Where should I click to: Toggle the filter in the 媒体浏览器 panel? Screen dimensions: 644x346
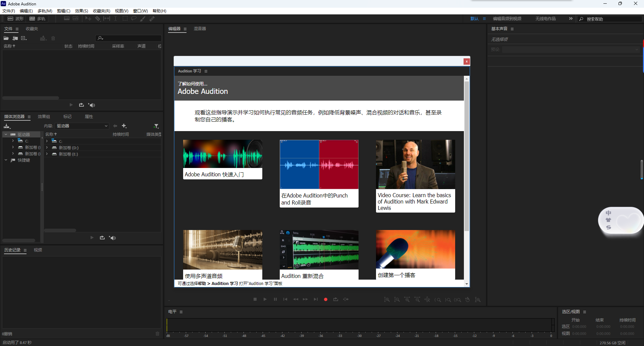point(156,126)
